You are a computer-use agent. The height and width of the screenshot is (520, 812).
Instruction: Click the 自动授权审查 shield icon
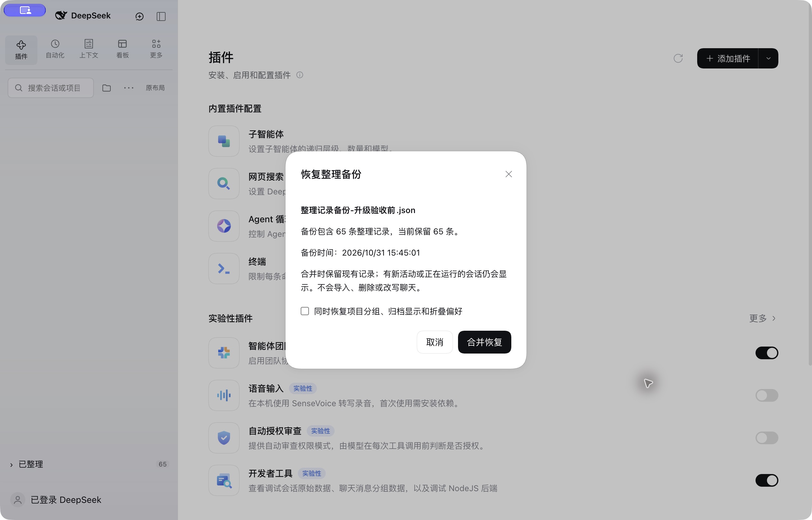click(224, 438)
